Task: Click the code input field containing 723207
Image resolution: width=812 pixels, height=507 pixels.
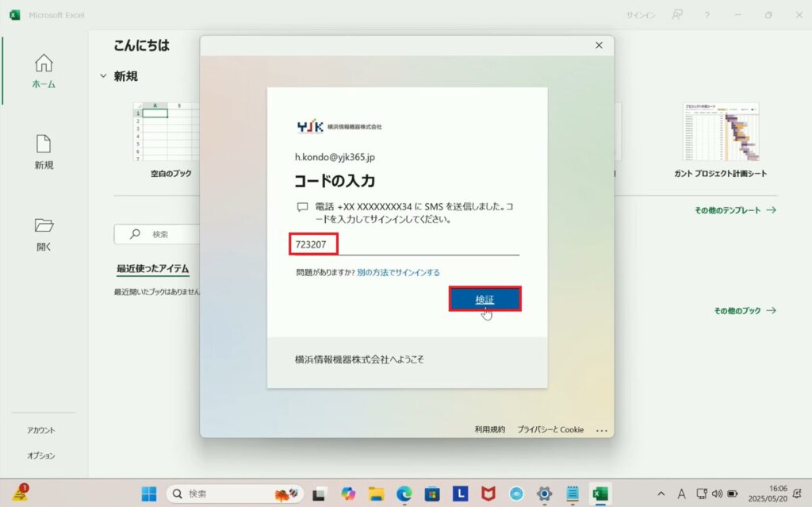Action: 407,244
